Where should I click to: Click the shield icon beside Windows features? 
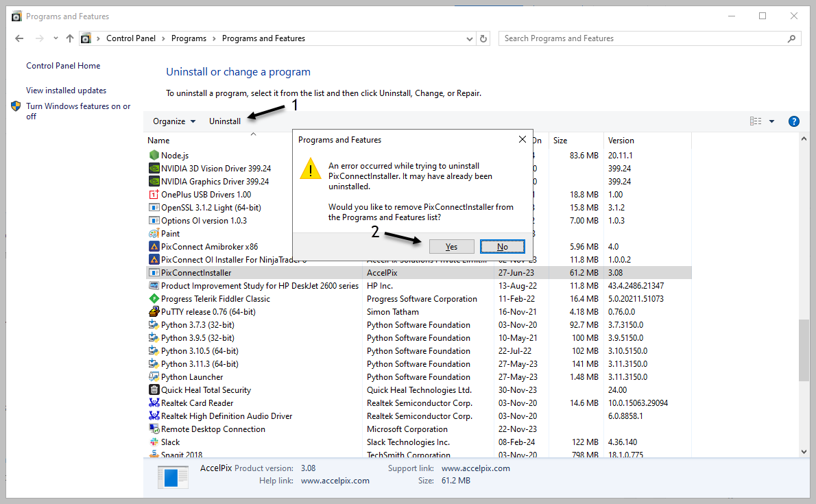point(16,106)
